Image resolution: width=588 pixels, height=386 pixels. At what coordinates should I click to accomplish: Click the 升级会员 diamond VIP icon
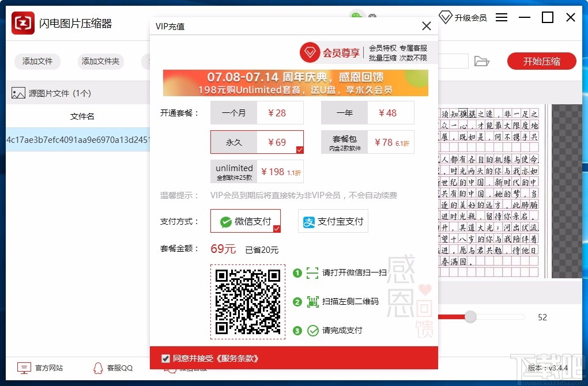[x=447, y=17]
